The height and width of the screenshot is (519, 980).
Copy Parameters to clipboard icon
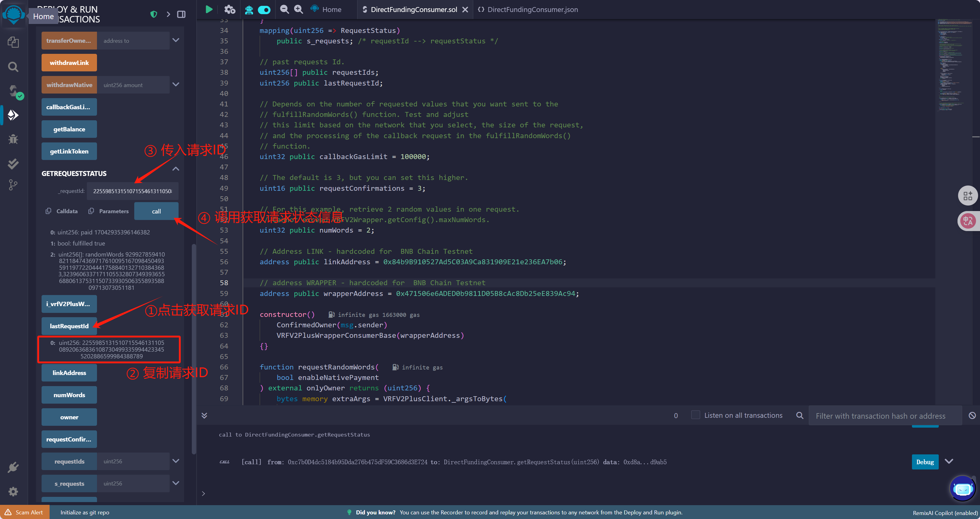(x=91, y=211)
